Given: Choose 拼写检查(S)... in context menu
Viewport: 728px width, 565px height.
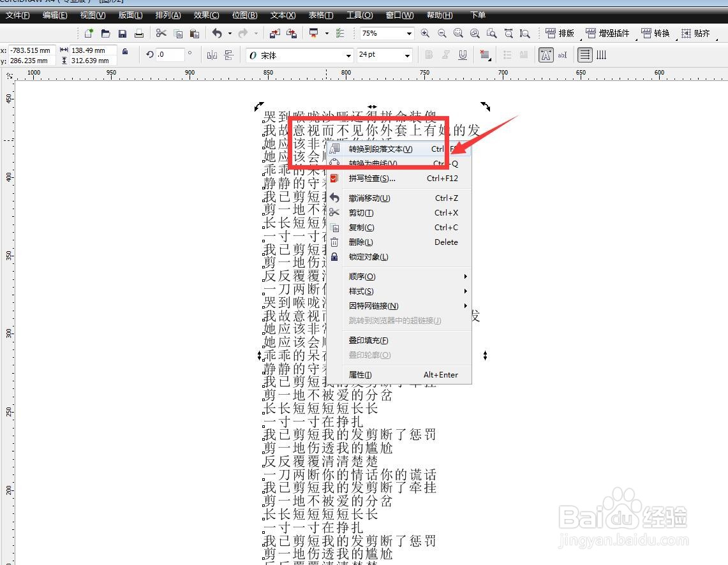Looking at the screenshot, I should [399, 178].
